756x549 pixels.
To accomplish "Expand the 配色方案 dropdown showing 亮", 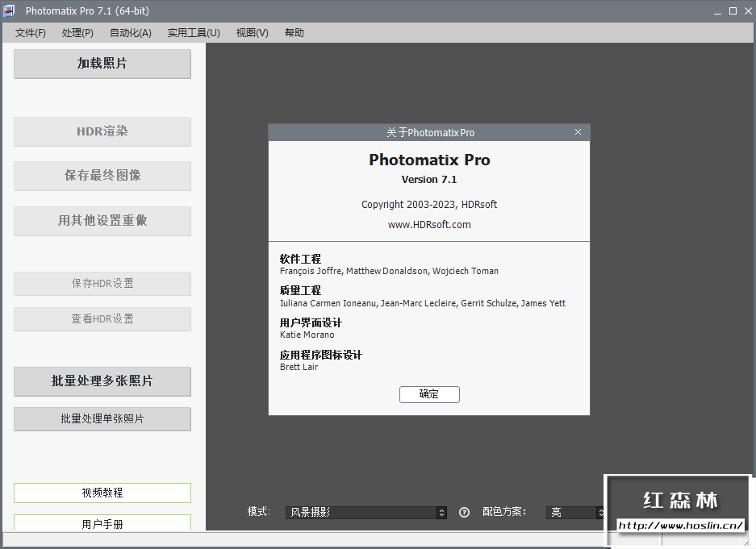I will pyautogui.click(x=575, y=513).
